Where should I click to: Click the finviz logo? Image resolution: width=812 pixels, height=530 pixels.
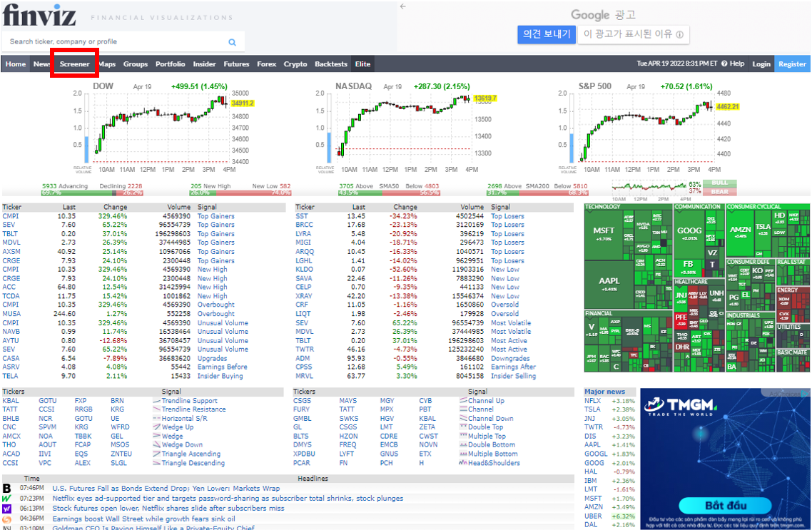click(39, 15)
